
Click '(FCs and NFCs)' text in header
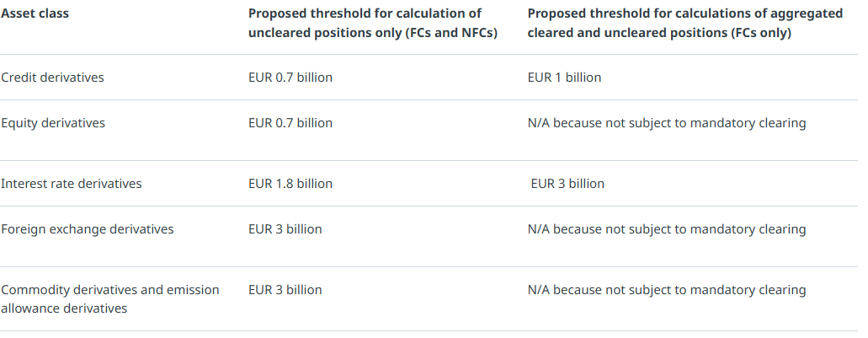[x=451, y=33]
